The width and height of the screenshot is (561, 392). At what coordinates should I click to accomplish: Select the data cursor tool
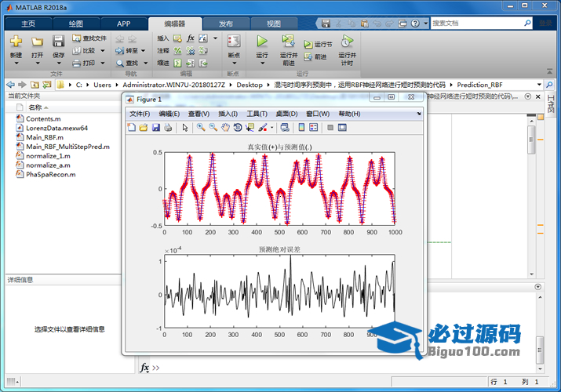point(250,128)
